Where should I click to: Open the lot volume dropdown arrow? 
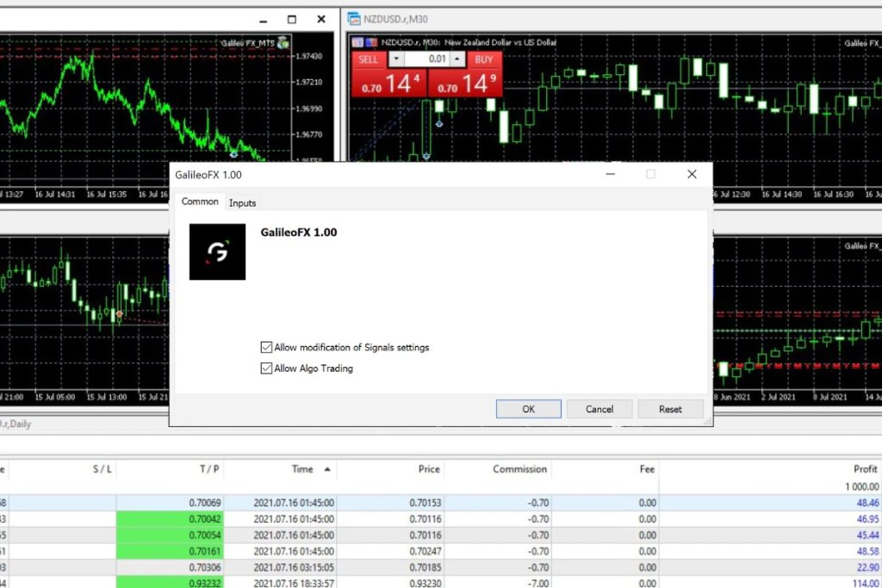[x=395, y=59]
